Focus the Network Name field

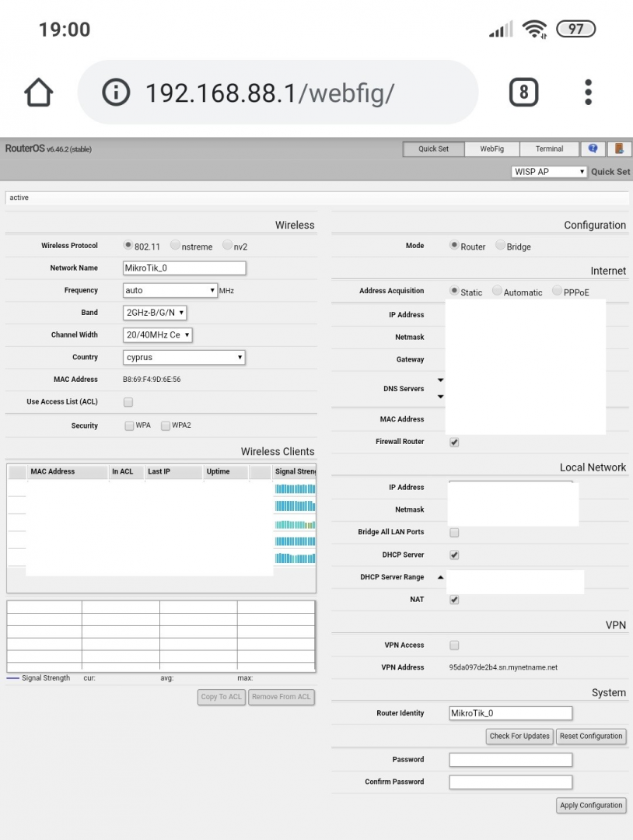tap(184, 268)
